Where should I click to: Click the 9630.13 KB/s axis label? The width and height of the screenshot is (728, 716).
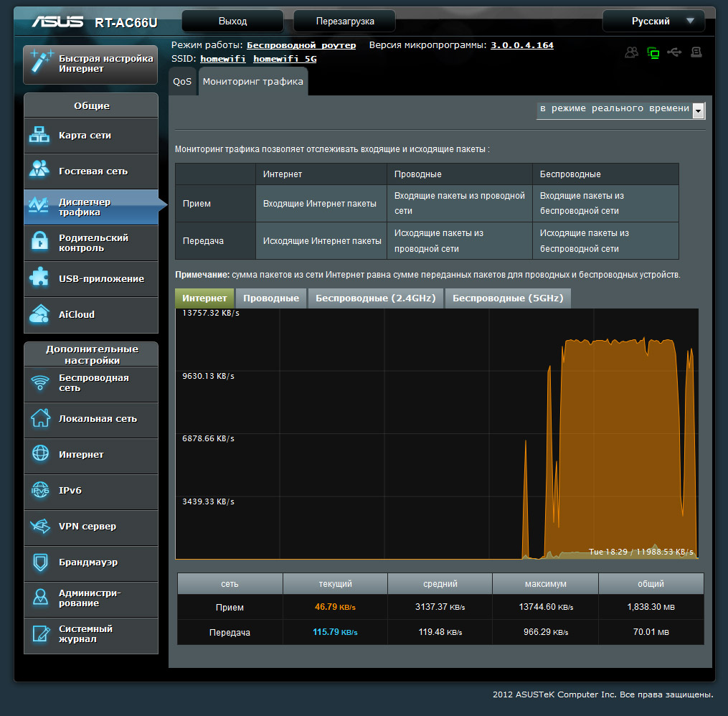pos(208,376)
